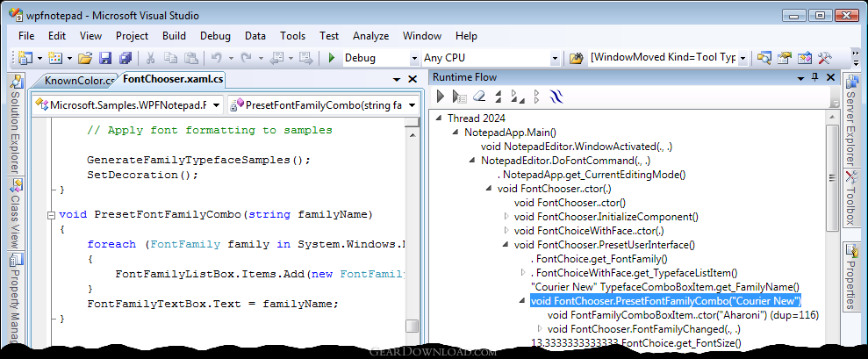
Task: Open the PresetFontFamilyCombo members dropdown
Action: (x=412, y=104)
